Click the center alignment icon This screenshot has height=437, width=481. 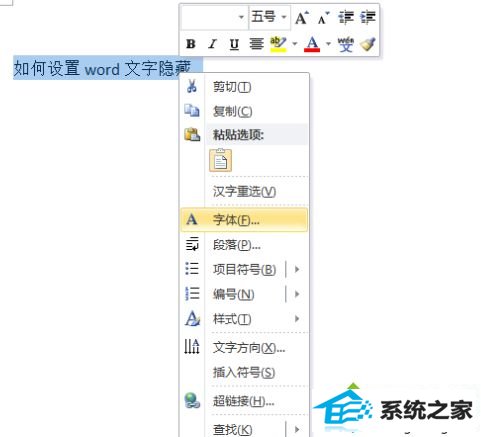pyautogui.click(x=256, y=44)
